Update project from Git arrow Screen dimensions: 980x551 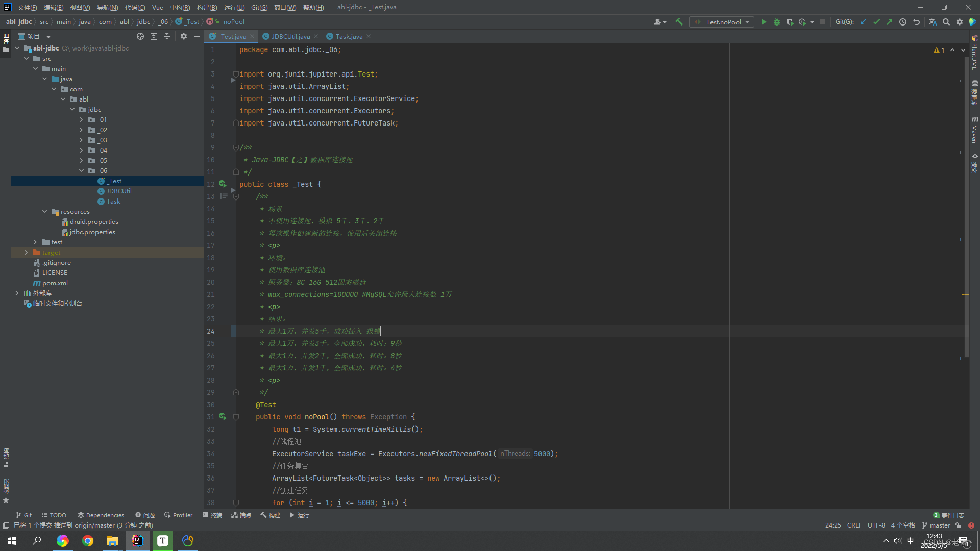point(863,22)
